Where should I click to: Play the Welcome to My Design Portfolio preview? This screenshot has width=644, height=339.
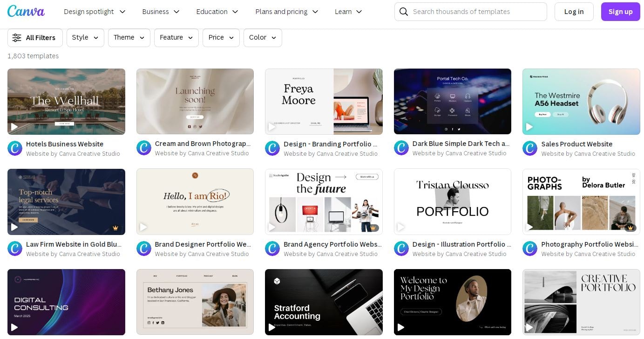[401, 327]
